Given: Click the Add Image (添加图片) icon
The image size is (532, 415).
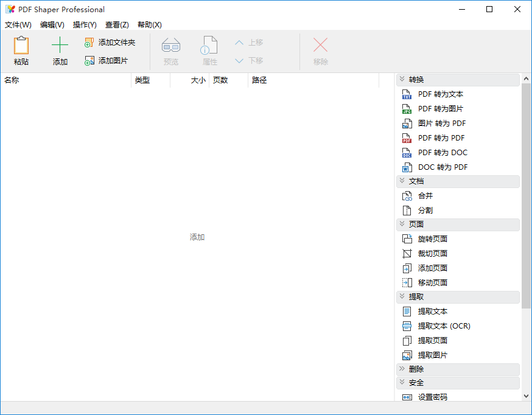Looking at the screenshot, I should click(89, 61).
